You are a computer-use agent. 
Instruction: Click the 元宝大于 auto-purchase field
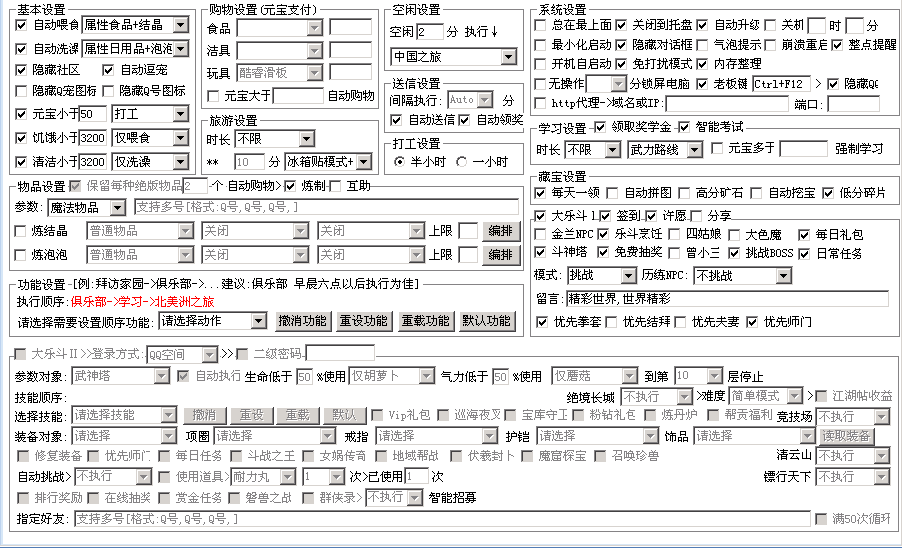tap(299, 95)
